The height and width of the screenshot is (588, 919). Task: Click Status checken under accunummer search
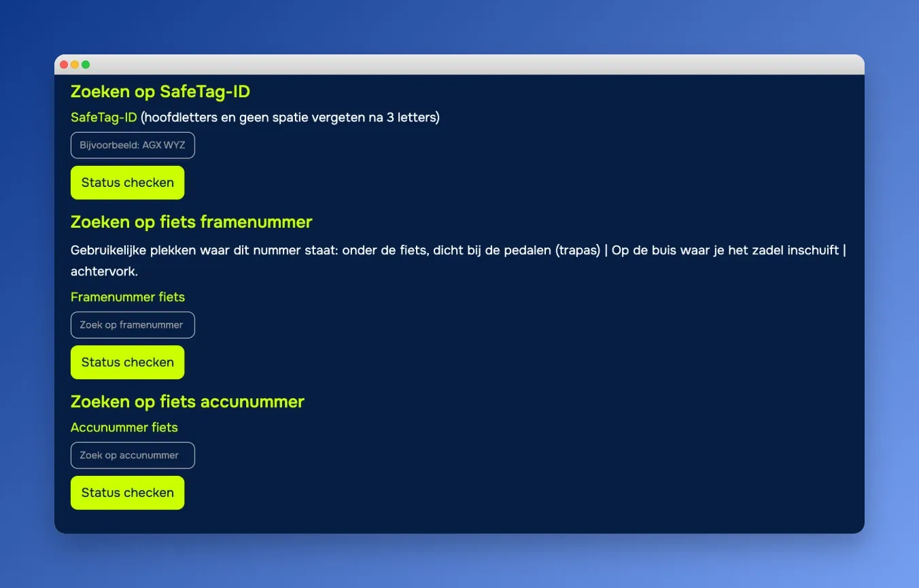coord(127,493)
